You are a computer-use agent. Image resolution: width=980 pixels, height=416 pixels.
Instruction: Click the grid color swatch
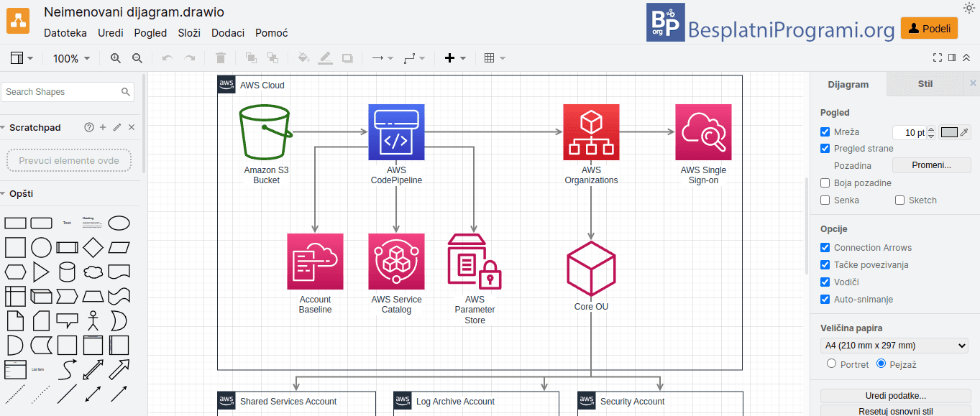coord(950,132)
